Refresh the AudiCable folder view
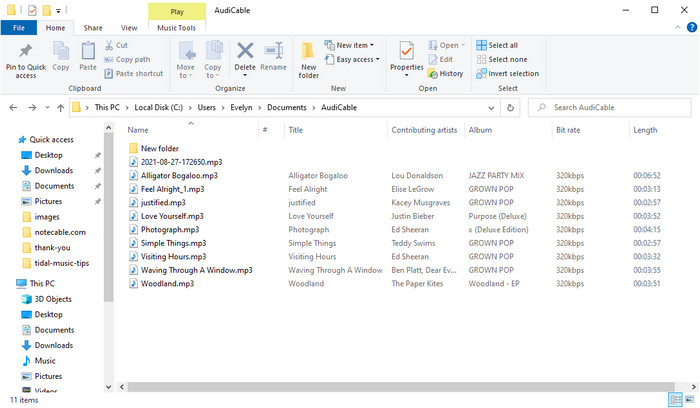Viewport: 700px width, 408px height. [x=510, y=108]
